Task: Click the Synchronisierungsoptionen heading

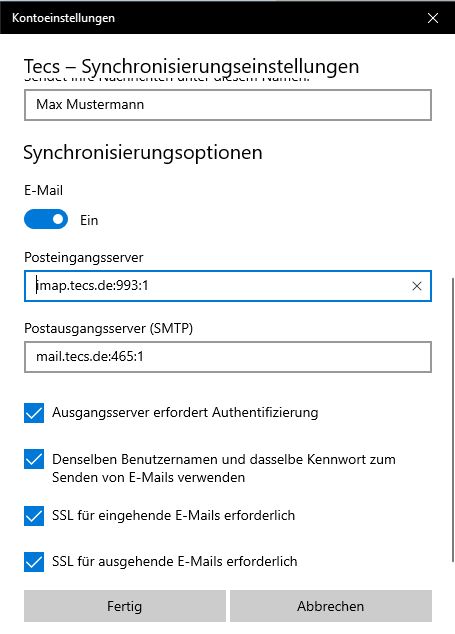Action: pos(143,153)
